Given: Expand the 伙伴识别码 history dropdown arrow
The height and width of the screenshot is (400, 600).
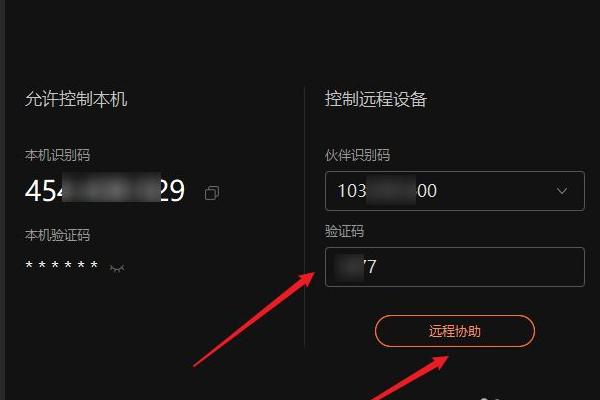Looking at the screenshot, I should point(562,191).
